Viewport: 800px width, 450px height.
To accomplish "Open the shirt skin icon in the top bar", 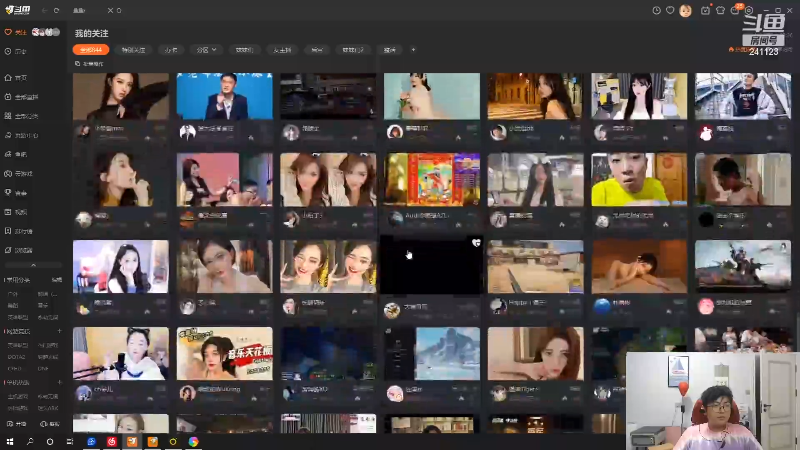I will pyautogui.click(x=720, y=10).
